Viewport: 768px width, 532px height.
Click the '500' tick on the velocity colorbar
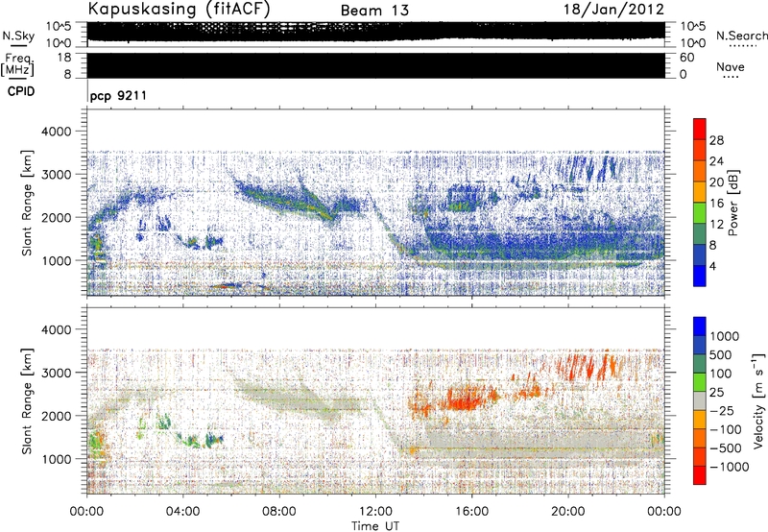pyautogui.click(x=721, y=355)
